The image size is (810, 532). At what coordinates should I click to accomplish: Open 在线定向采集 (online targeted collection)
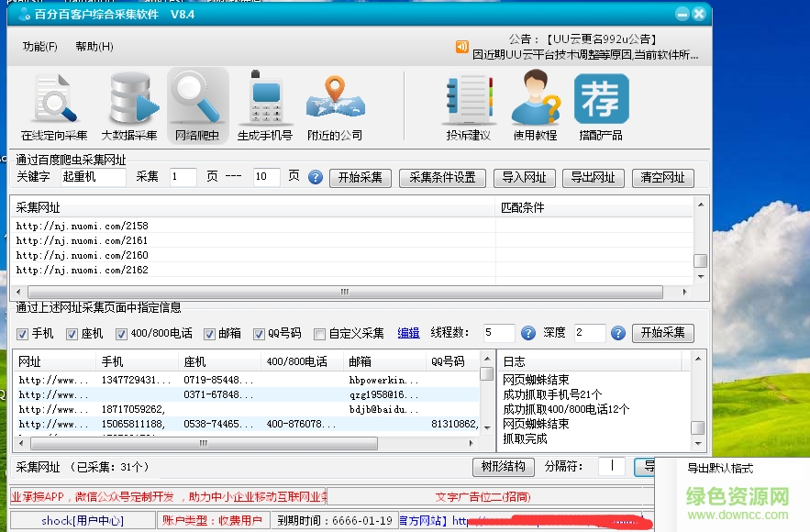(x=53, y=104)
